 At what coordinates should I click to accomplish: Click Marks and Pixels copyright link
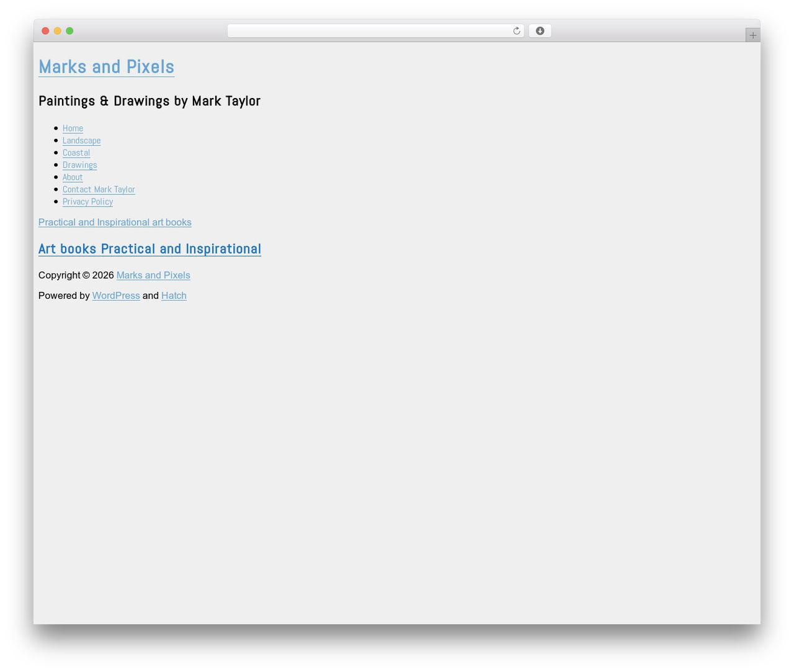pos(153,275)
